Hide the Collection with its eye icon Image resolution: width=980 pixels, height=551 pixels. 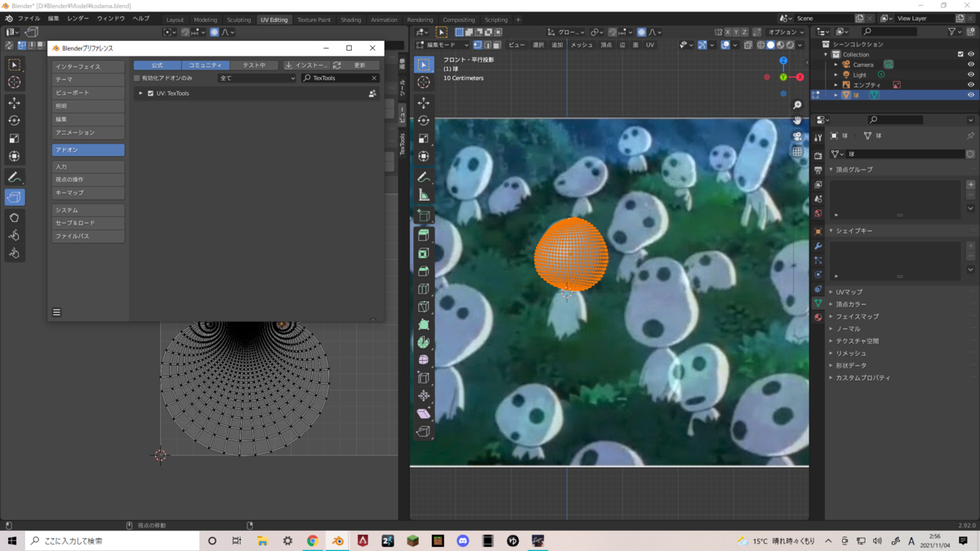click(x=970, y=55)
